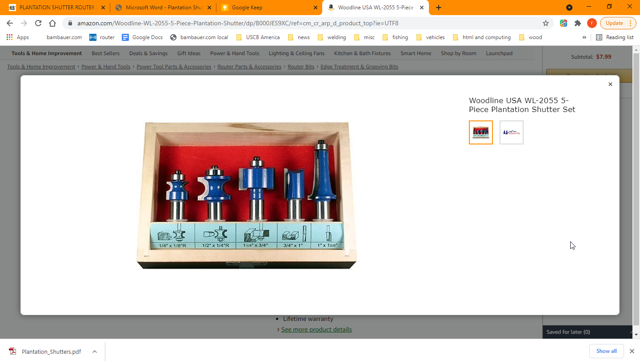Viewport: 640px width, 364px height.
Task: Close the product image lightbox
Action: [x=610, y=84]
